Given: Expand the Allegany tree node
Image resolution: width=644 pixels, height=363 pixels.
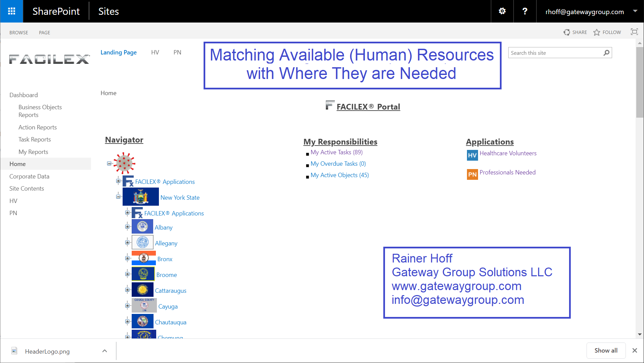Looking at the screenshot, I should coord(127,242).
